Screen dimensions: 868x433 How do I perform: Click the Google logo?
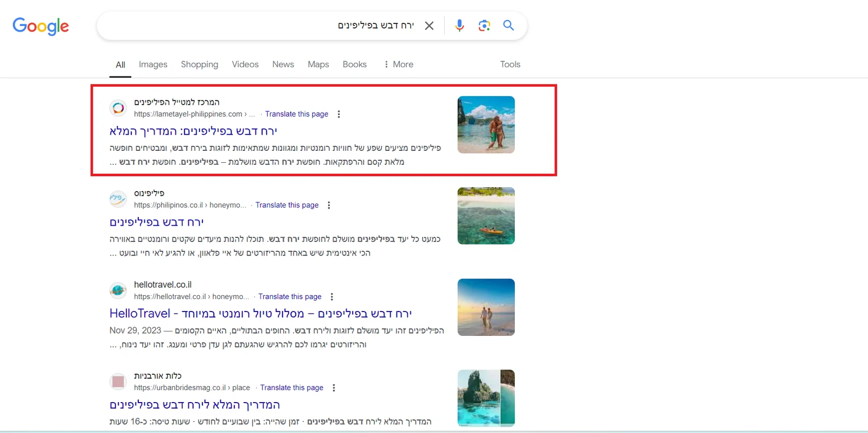pos(41,26)
